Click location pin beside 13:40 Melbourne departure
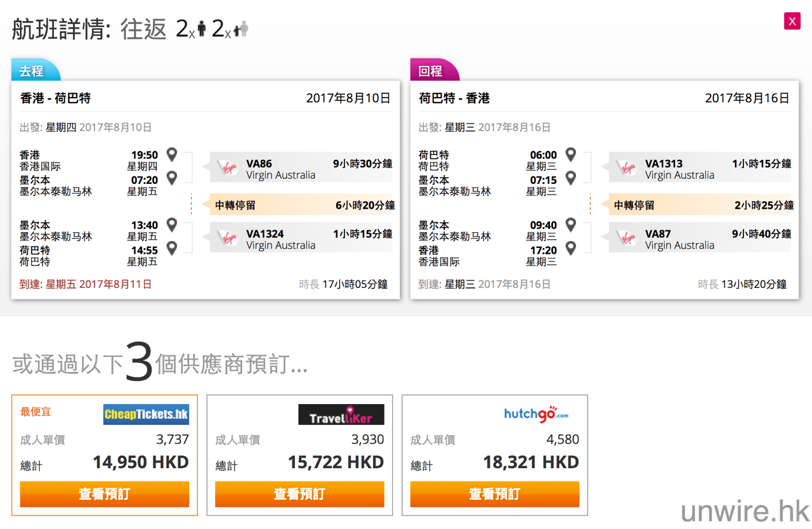 point(171,225)
